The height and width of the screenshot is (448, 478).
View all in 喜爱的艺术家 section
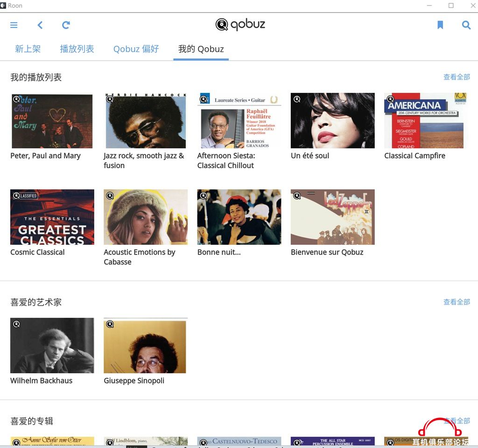pos(457,302)
